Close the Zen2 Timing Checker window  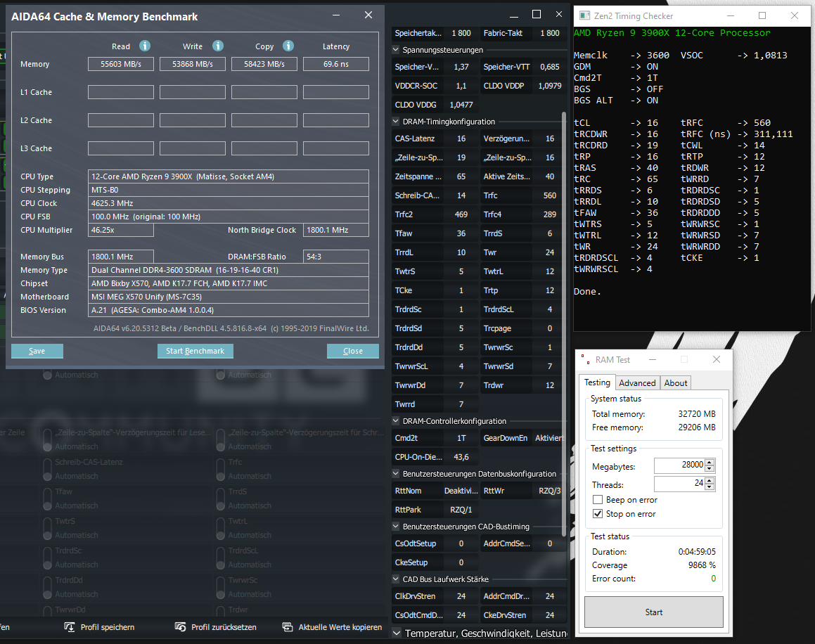click(794, 15)
